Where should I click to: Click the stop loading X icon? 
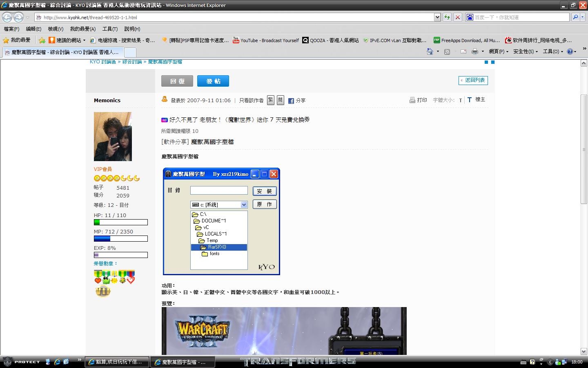[458, 17]
